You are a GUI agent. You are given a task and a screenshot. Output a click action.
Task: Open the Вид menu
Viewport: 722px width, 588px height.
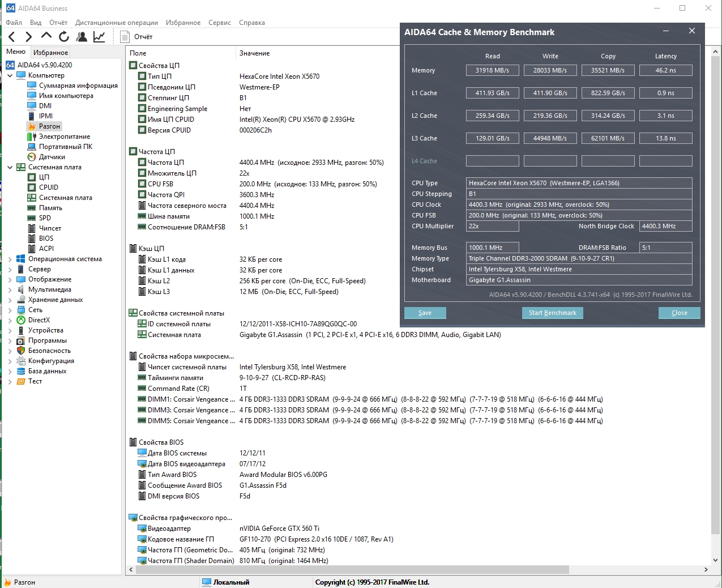36,23
